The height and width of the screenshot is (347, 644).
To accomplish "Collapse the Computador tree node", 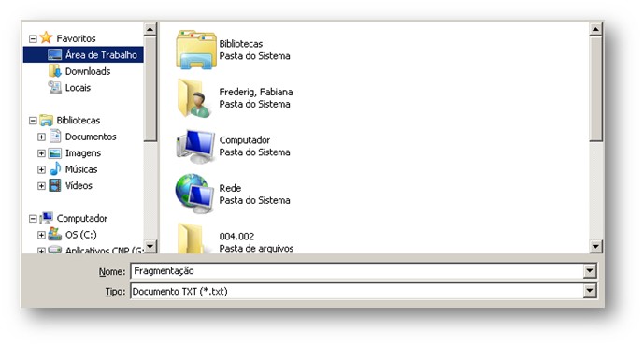I will [x=33, y=219].
